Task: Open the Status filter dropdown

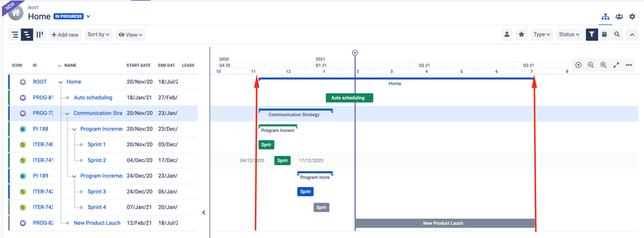Action: click(569, 34)
